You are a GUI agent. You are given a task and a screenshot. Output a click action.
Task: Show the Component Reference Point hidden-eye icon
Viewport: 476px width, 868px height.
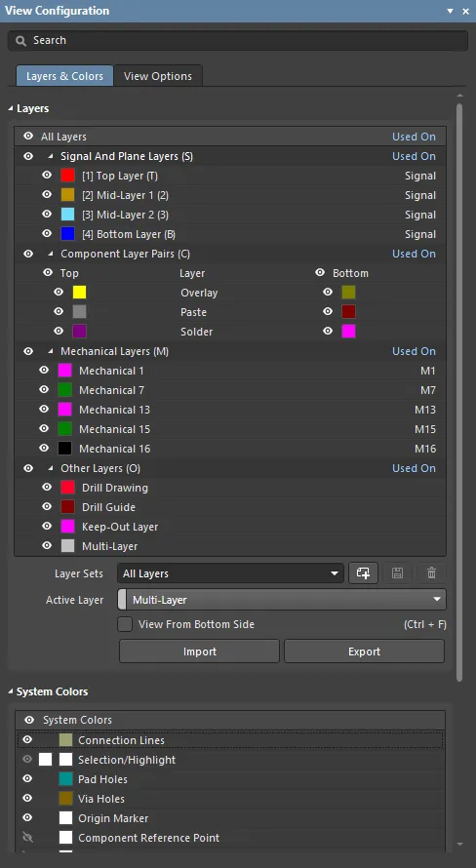tap(27, 838)
